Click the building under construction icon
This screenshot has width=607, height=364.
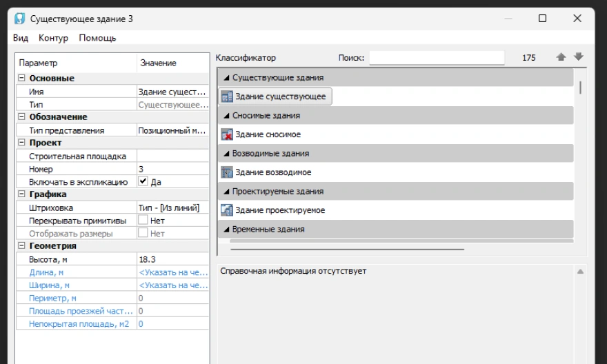[227, 172]
